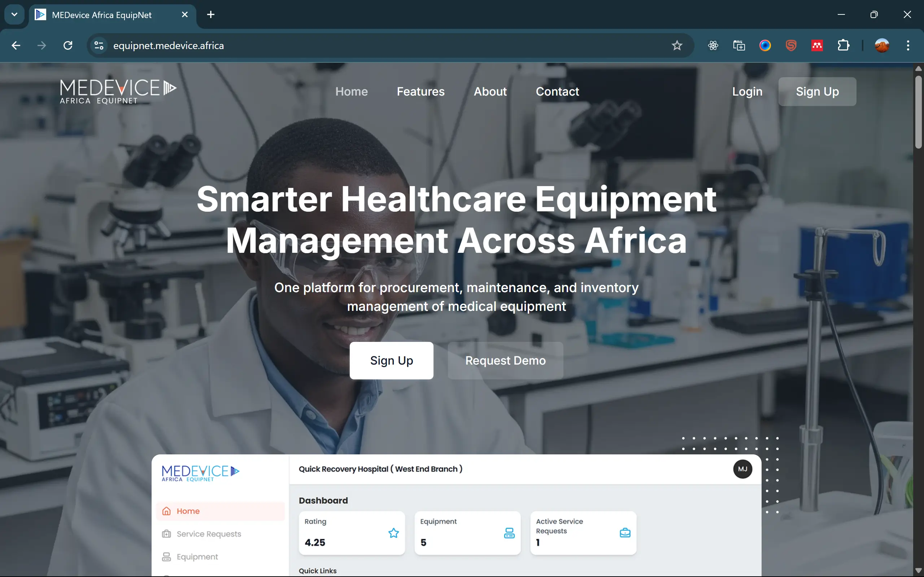
Task: Click the Service Requests icon in the sidebar
Action: (x=167, y=533)
